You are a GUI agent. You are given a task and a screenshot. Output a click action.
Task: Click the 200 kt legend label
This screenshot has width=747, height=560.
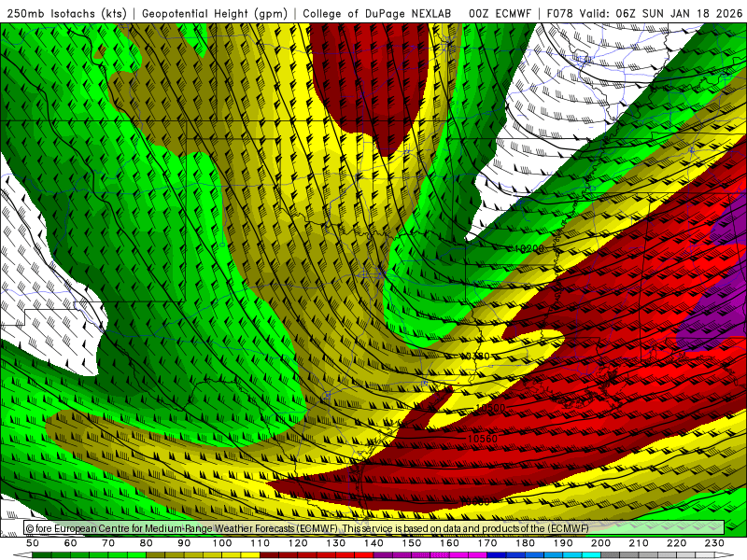[601, 543]
